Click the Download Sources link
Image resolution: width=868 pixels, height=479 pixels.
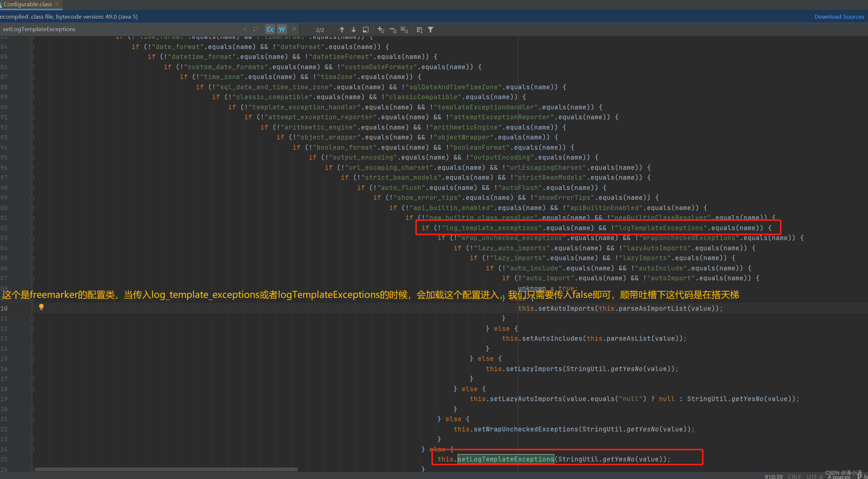(839, 16)
